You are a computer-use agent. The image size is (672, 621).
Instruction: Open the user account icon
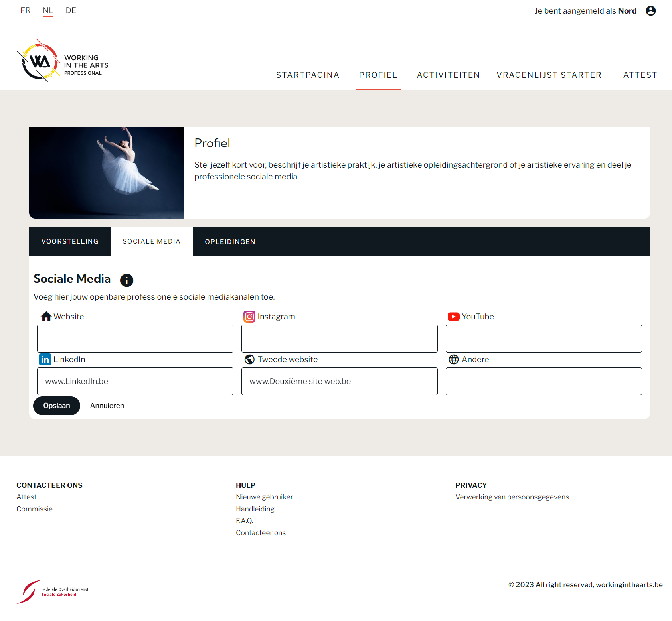pyautogui.click(x=651, y=11)
